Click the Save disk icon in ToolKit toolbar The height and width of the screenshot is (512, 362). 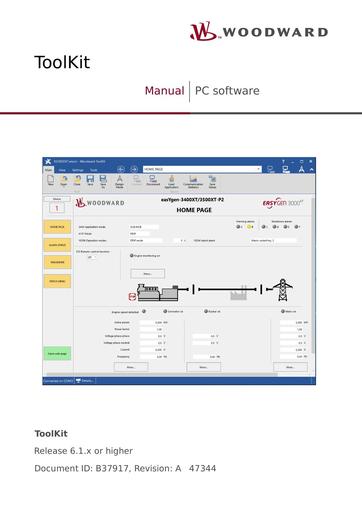pyautogui.click(x=90, y=180)
